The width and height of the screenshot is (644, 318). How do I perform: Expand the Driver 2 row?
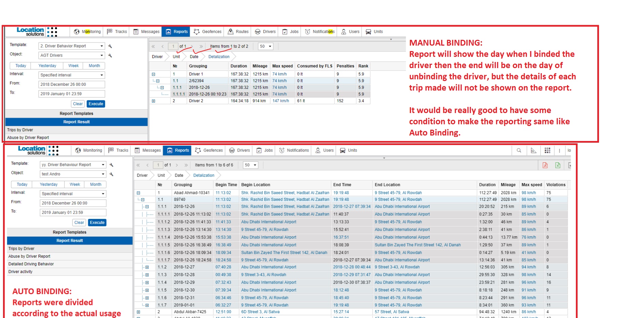coord(153,101)
